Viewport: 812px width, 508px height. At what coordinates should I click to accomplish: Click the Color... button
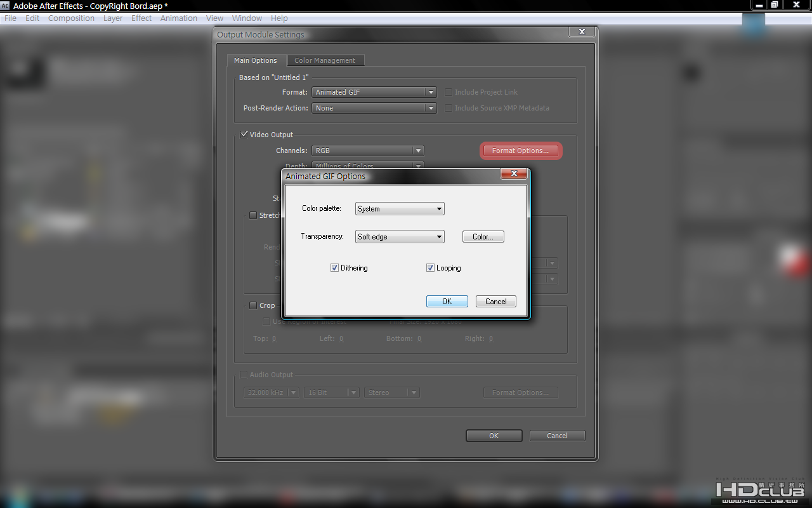click(483, 237)
